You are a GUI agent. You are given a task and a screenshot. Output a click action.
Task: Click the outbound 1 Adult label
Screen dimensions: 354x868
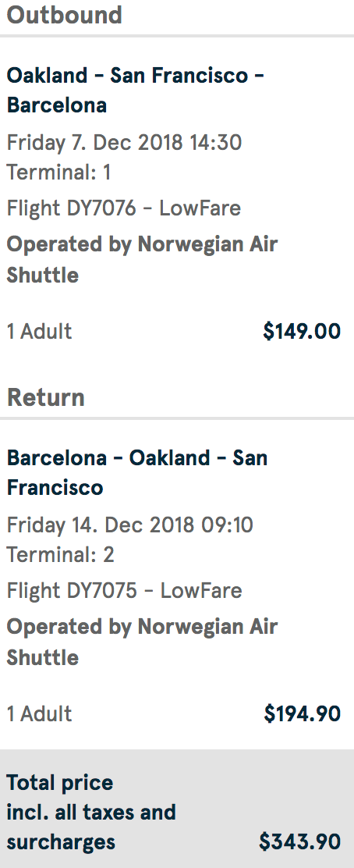click(39, 332)
